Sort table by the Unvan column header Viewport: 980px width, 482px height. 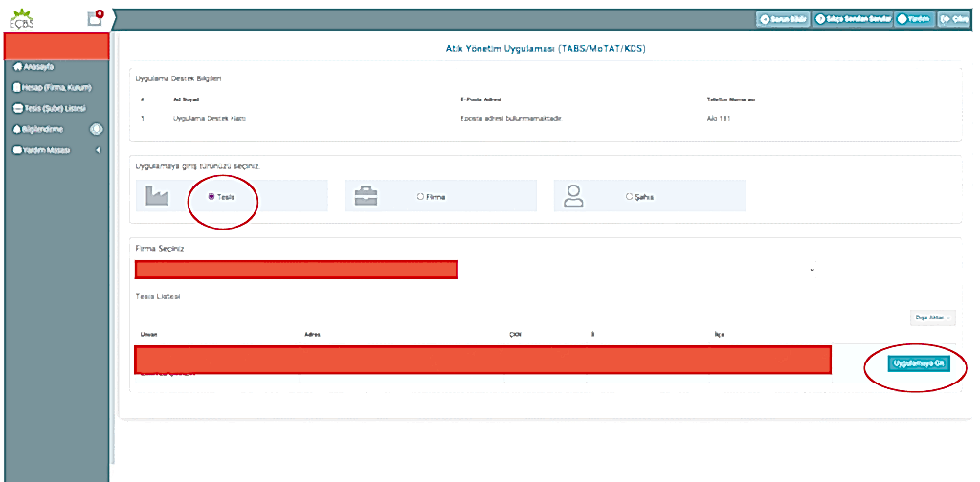pyautogui.click(x=148, y=335)
